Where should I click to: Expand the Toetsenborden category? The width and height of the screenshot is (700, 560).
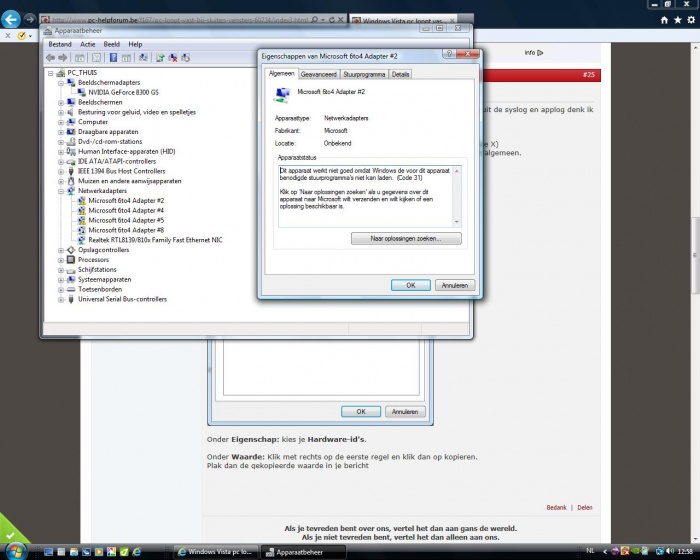(x=61, y=289)
